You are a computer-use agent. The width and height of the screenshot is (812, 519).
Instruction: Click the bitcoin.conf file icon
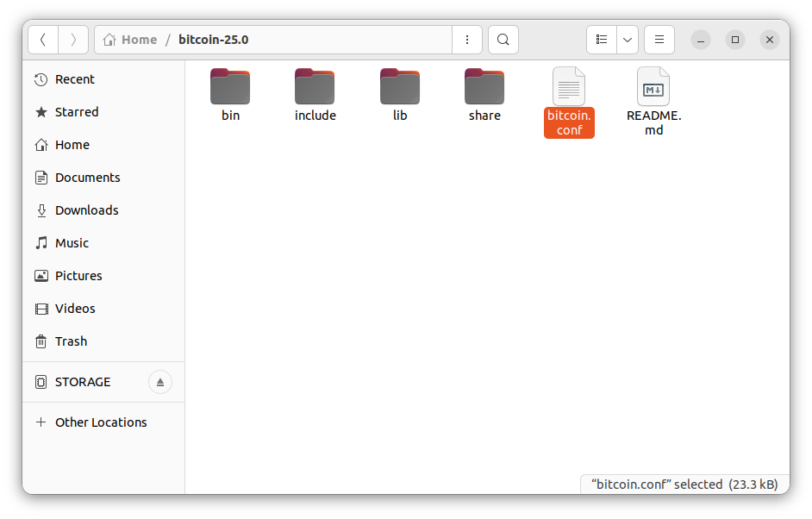[x=569, y=86]
